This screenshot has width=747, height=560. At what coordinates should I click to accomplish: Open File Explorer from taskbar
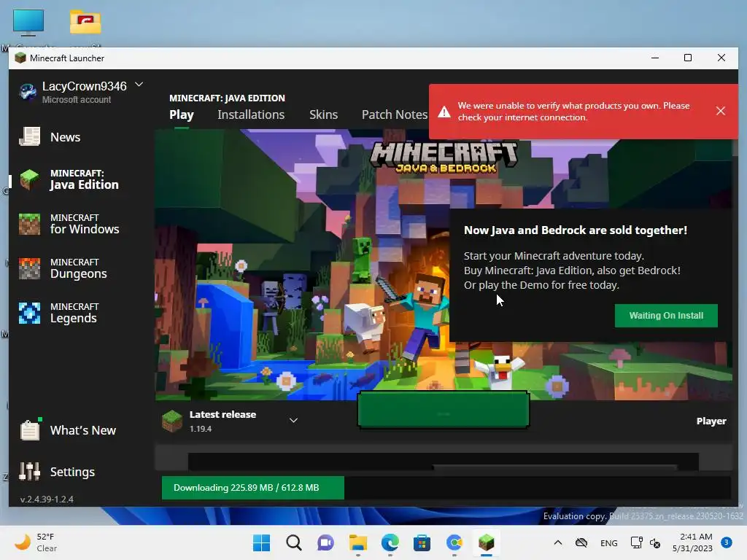[357, 542]
